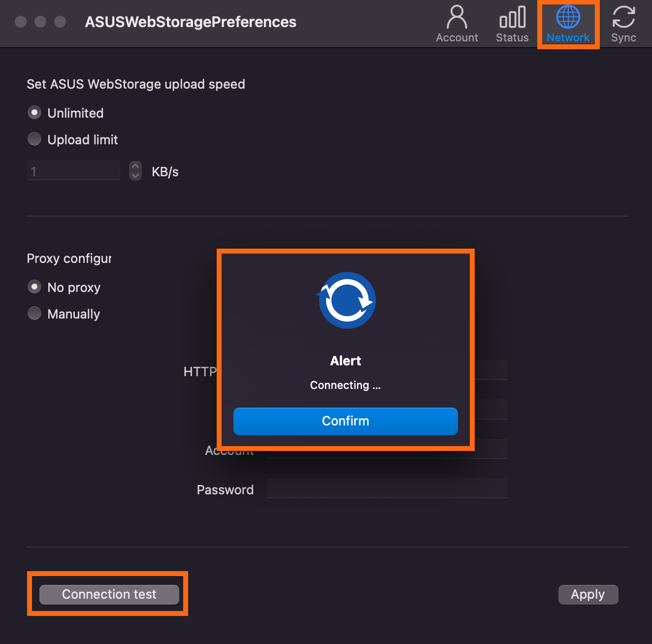Image resolution: width=652 pixels, height=644 pixels.
Task: Confirm the Connecting alert dialog
Action: (x=345, y=421)
